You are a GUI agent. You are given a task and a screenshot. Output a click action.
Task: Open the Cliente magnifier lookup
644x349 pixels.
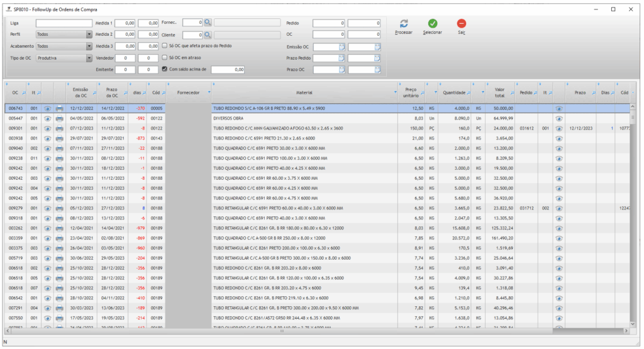pos(208,35)
